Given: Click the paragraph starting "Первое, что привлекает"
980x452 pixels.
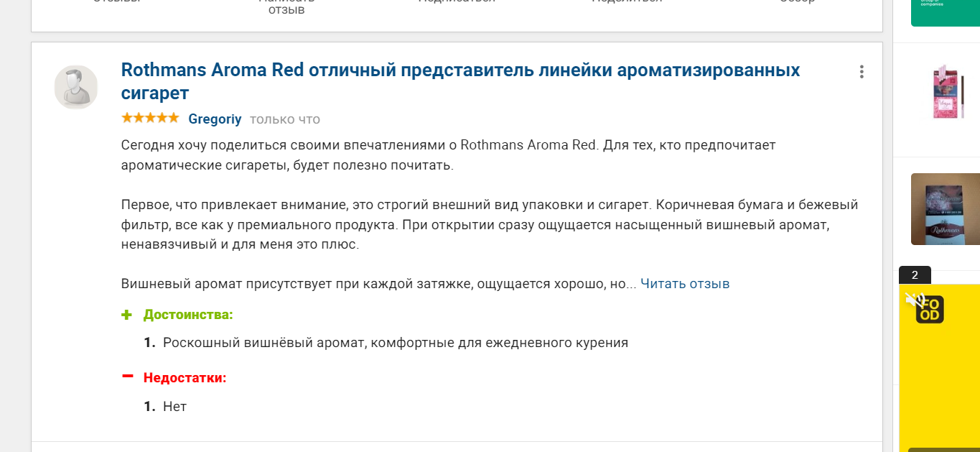Looking at the screenshot, I should point(490,225).
